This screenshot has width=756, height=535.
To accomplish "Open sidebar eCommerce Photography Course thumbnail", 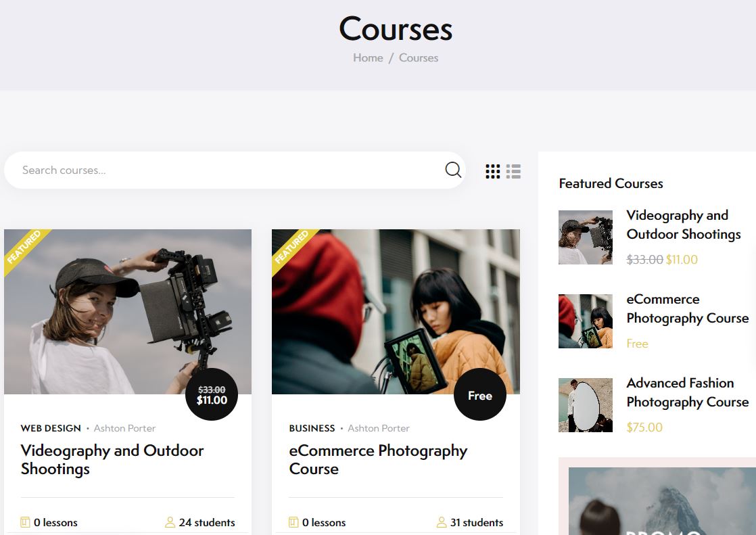I will point(586,321).
